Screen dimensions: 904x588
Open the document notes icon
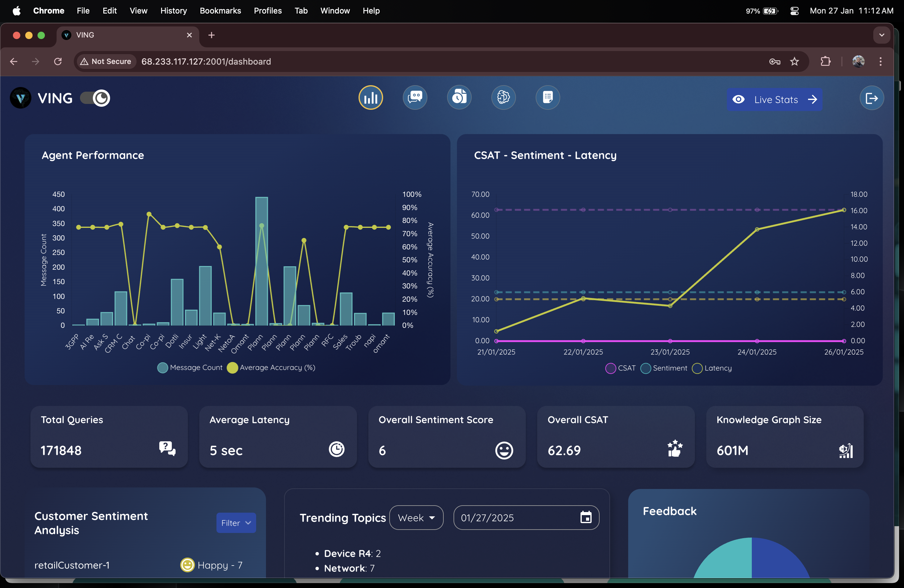coord(547,98)
